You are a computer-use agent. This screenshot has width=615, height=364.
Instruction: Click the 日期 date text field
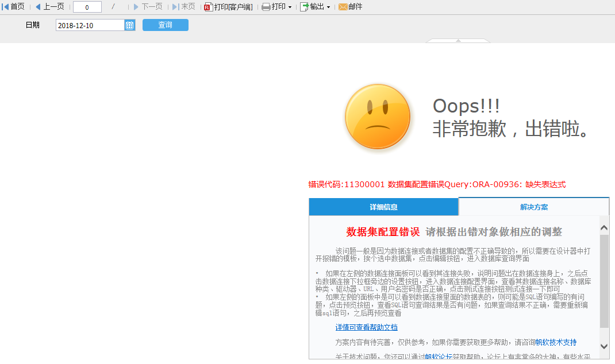pyautogui.click(x=90, y=25)
